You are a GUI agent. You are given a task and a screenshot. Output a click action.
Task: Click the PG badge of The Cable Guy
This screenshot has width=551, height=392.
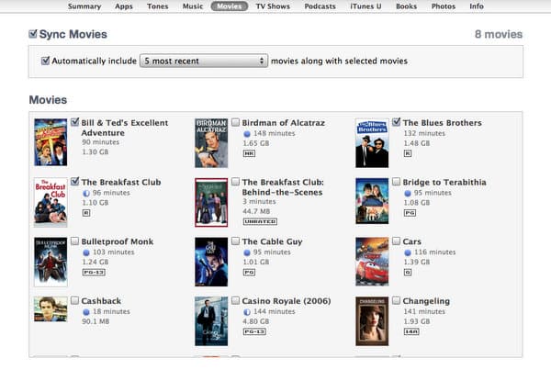(249, 273)
